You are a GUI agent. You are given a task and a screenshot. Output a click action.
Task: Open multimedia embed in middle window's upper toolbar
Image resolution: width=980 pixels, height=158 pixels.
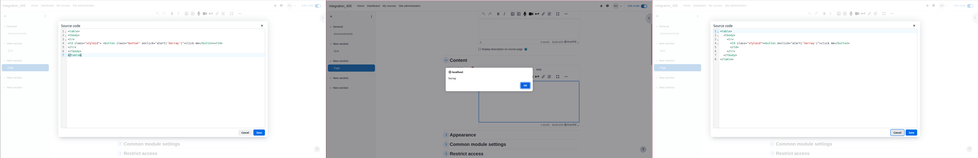pyautogui.click(x=519, y=14)
